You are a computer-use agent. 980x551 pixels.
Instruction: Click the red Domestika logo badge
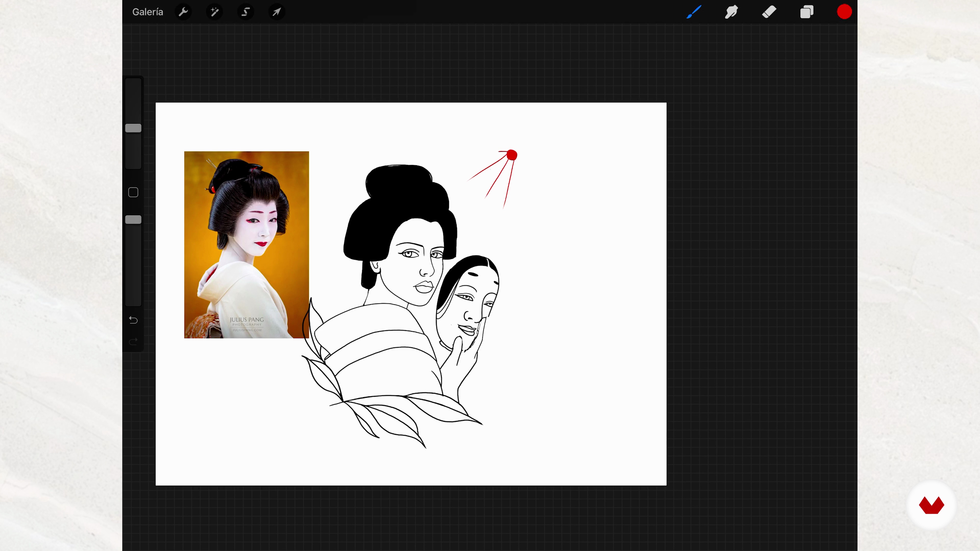tap(931, 505)
